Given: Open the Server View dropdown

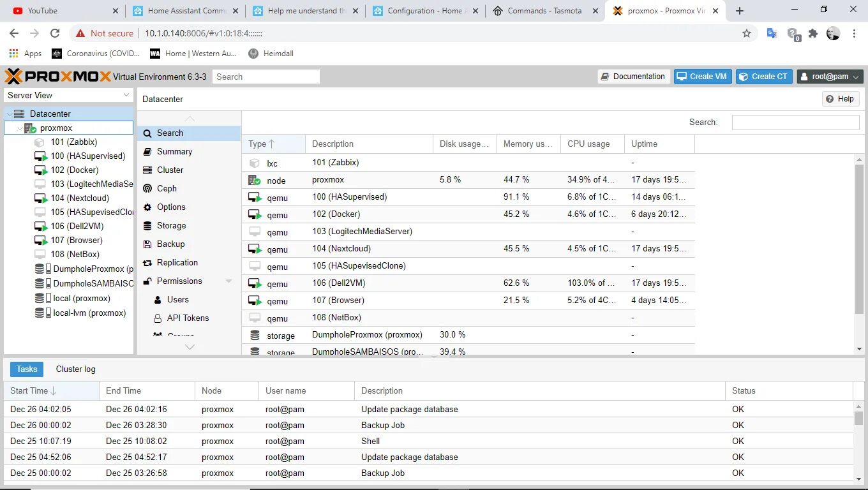Looking at the screenshot, I should [68, 94].
